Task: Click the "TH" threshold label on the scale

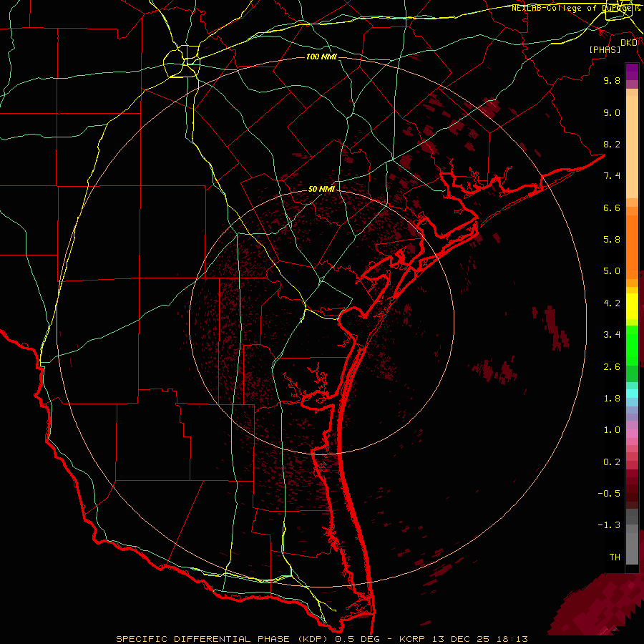Action: click(x=615, y=557)
